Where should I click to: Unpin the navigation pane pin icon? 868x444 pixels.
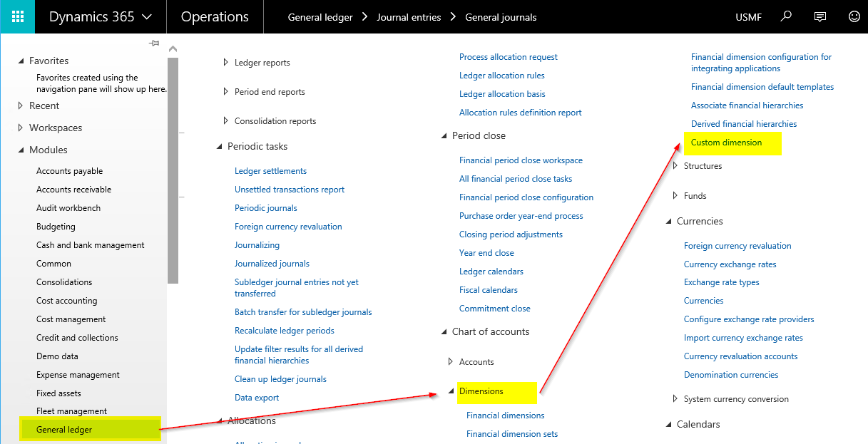click(154, 43)
